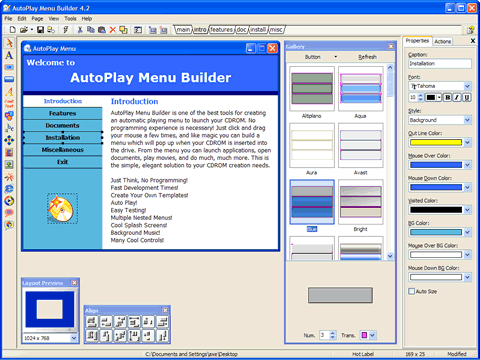Click the Refresh button in Gallery
The width and height of the screenshot is (480, 360).
coord(367,57)
